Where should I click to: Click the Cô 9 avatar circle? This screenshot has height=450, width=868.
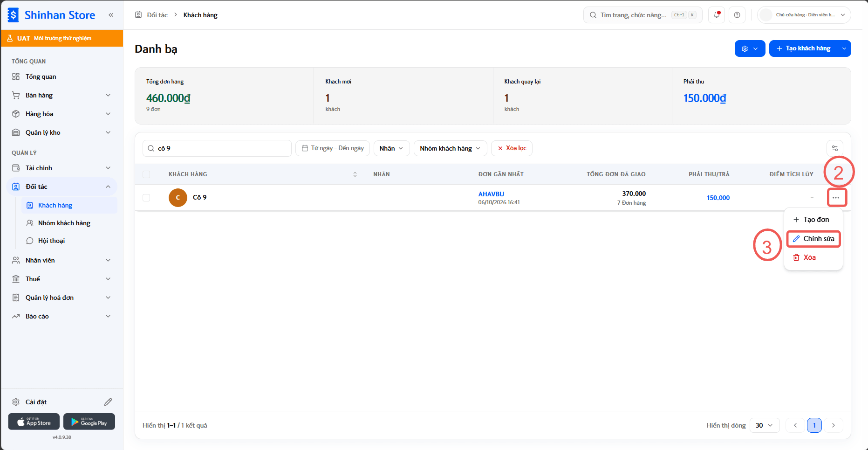pyautogui.click(x=178, y=198)
